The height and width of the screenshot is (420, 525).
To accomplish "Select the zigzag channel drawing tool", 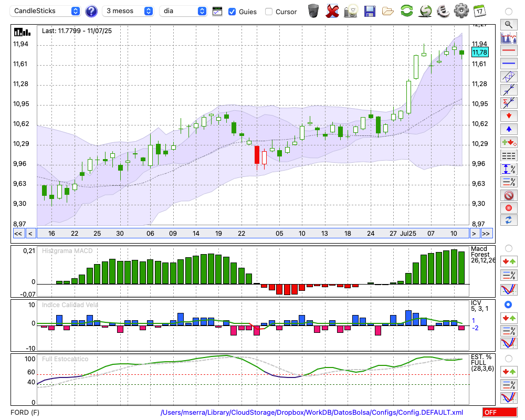I will (x=509, y=76).
